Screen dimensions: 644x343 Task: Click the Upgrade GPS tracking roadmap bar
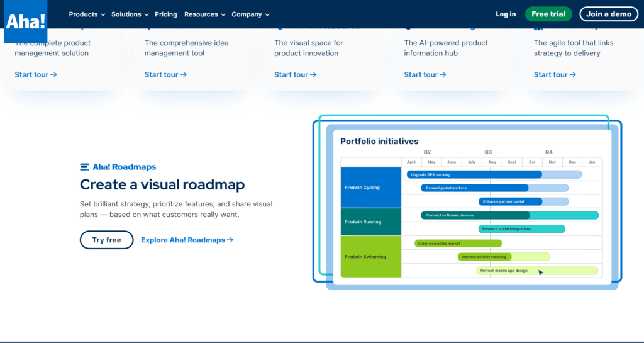point(474,174)
